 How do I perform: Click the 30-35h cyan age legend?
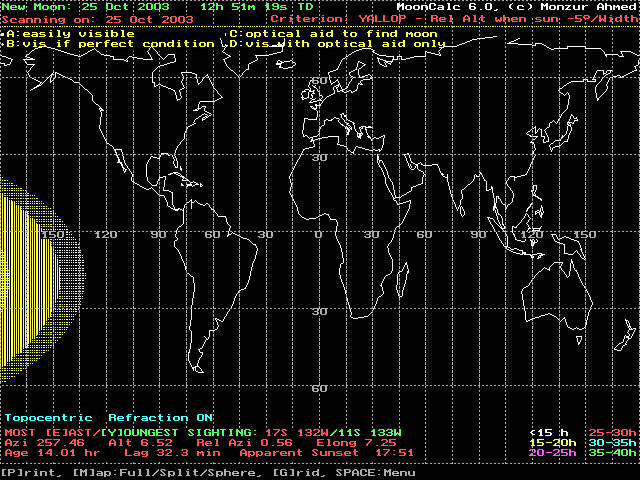click(x=612, y=440)
